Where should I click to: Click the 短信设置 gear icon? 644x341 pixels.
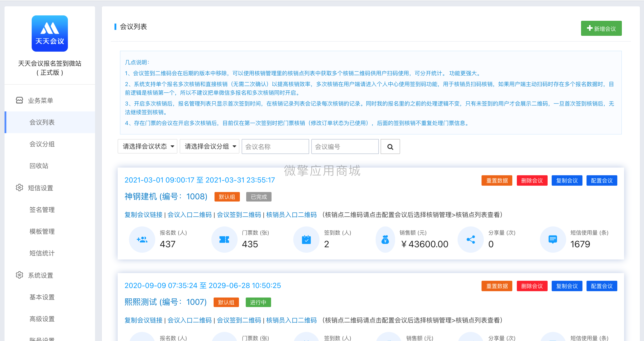tap(19, 188)
